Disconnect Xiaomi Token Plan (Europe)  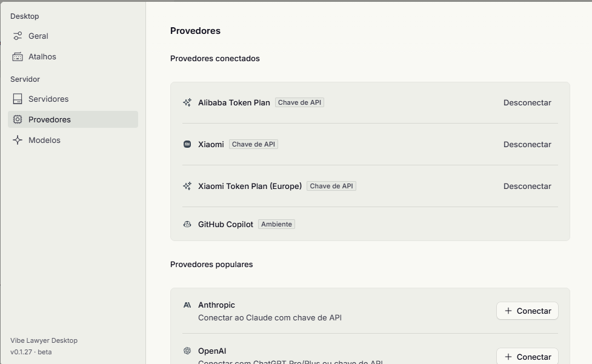click(x=527, y=187)
